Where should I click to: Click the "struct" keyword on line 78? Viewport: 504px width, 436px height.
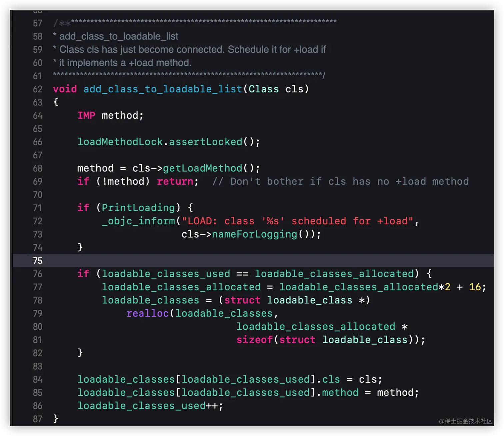(242, 300)
